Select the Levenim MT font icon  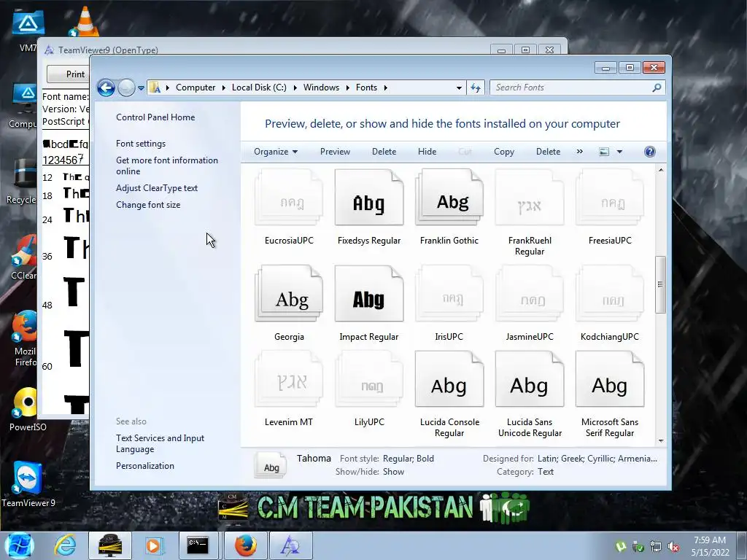pos(289,379)
